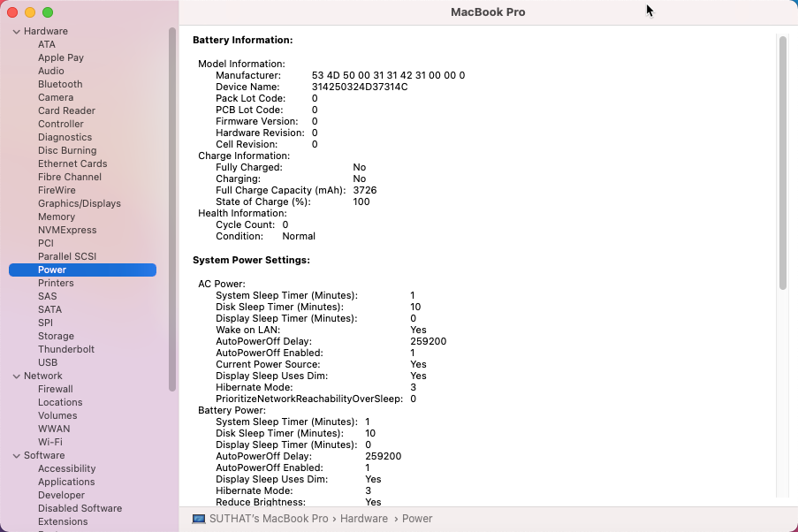The height and width of the screenshot is (532, 798).
Task: Open Ethernet Cards entry
Action: point(72,163)
